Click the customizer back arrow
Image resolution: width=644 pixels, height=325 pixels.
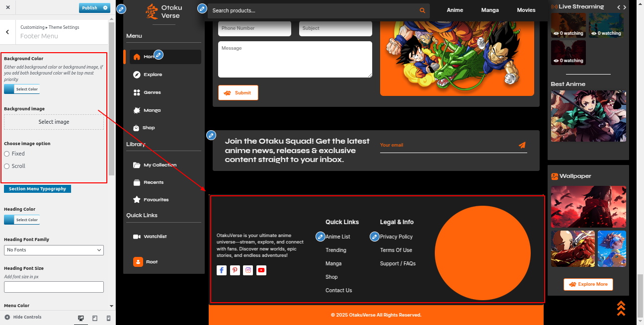pyautogui.click(x=7, y=32)
